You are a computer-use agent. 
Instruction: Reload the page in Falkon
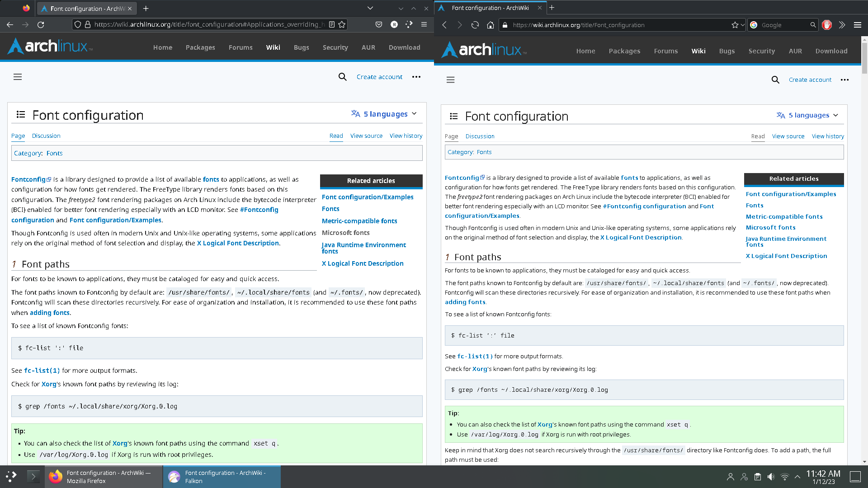[475, 25]
